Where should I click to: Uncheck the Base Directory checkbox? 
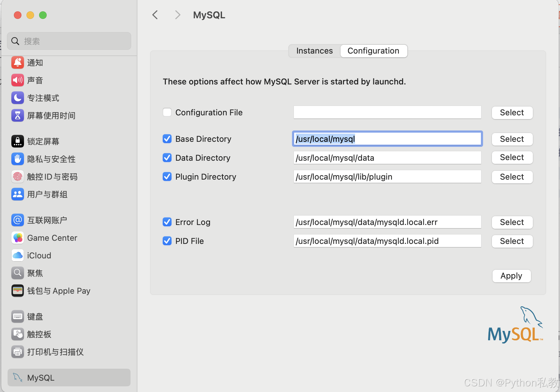167,139
